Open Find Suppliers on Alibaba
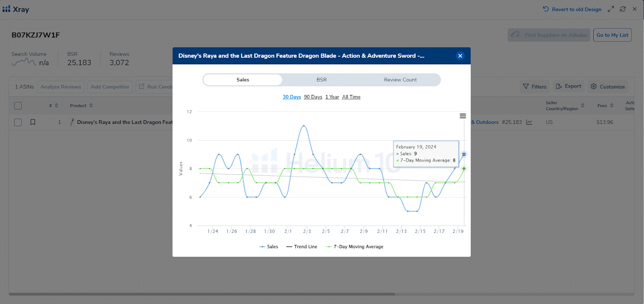The width and height of the screenshot is (644, 304). coord(549,35)
